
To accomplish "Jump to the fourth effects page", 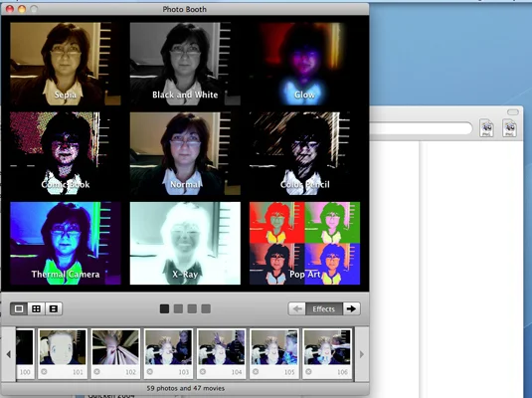I will click(x=206, y=308).
